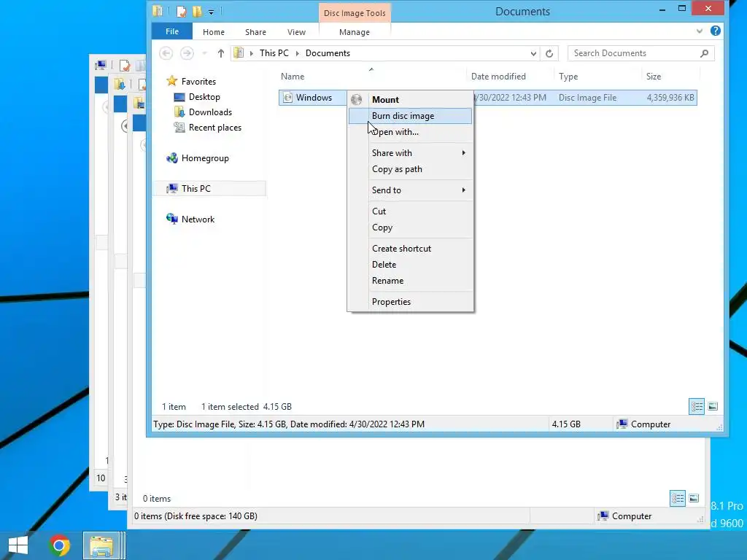Click the Windows disc image file icon
The image size is (747, 560).
point(287,98)
